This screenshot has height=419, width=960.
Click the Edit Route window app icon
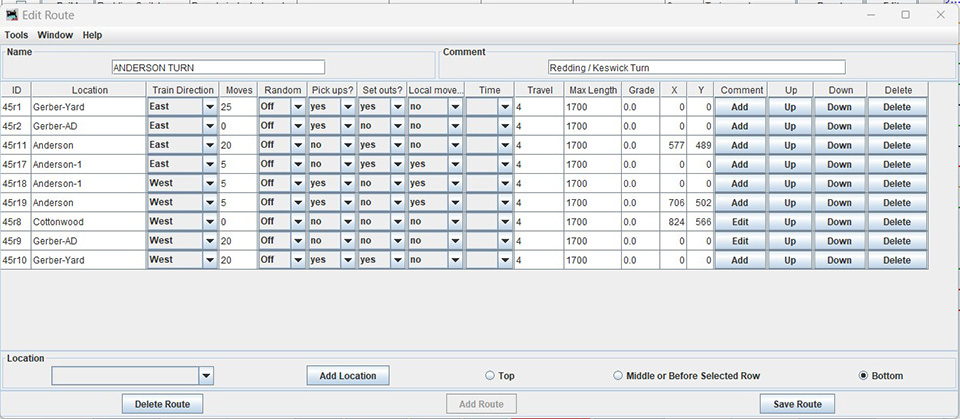pyautogui.click(x=12, y=15)
